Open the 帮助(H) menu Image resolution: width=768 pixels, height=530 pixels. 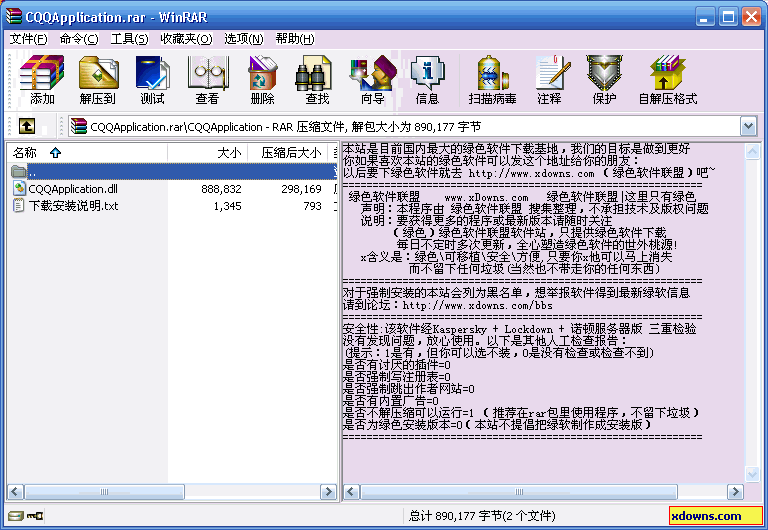click(294, 39)
